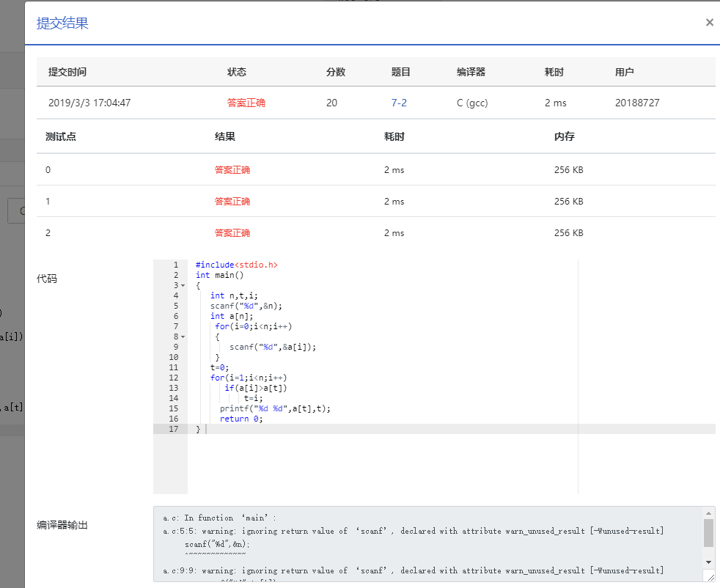
Task: Click the 分数 column header
Action: [336, 72]
